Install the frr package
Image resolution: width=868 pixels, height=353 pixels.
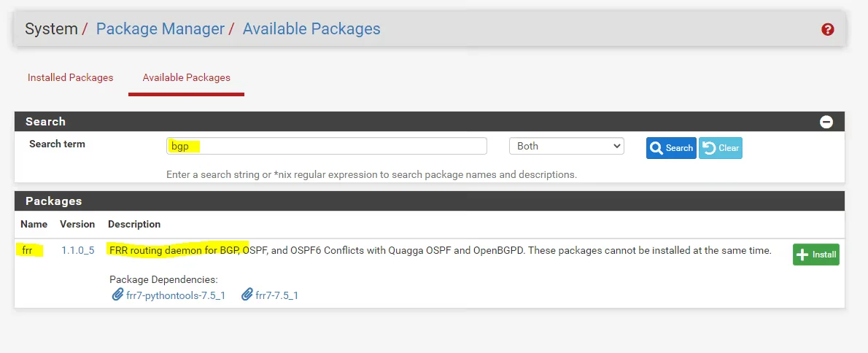[816, 255]
